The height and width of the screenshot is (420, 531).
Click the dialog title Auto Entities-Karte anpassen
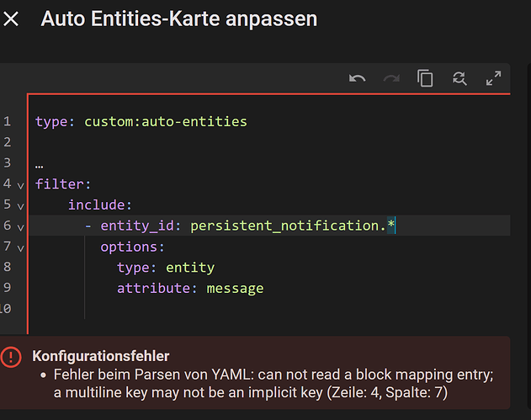click(x=179, y=19)
